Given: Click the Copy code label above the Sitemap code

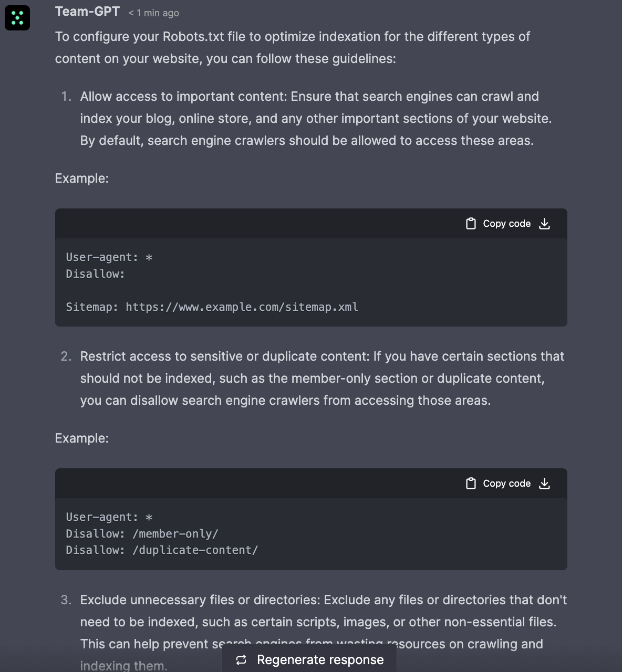Looking at the screenshot, I should [x=506, y=224].
